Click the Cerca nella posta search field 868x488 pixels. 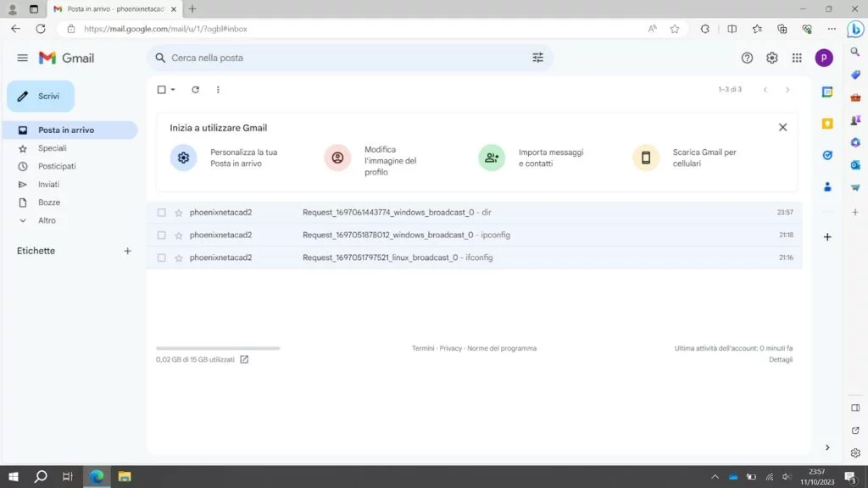coord(339,58)
